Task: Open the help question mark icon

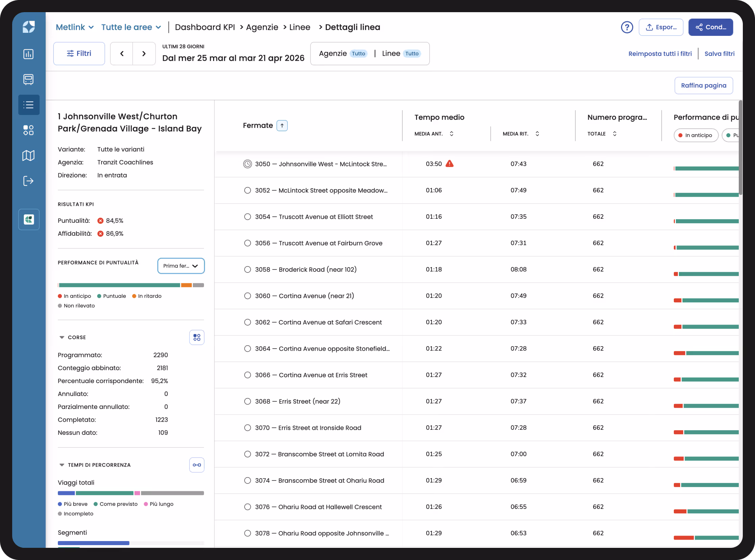Action: click(x=627, y=27)
